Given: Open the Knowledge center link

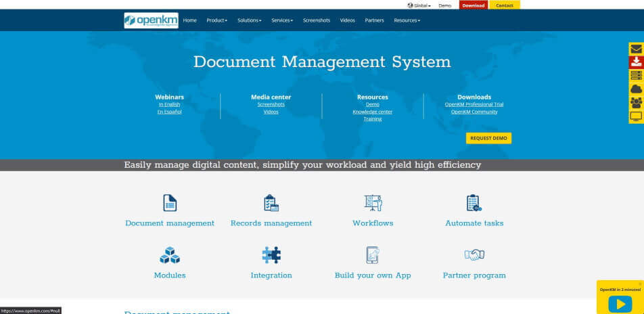Looking at the screenshot, I should [x=373, y=112].
